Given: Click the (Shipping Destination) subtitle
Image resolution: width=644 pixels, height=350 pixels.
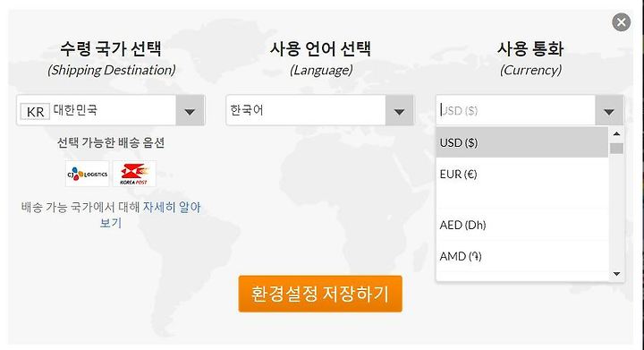Looking at the screenshot, I should pyautogui.click(x=111, y=70).
